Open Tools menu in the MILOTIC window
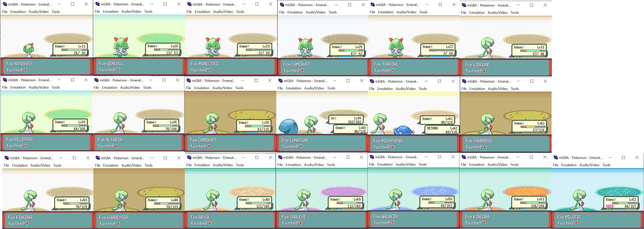 coord(607,165)
